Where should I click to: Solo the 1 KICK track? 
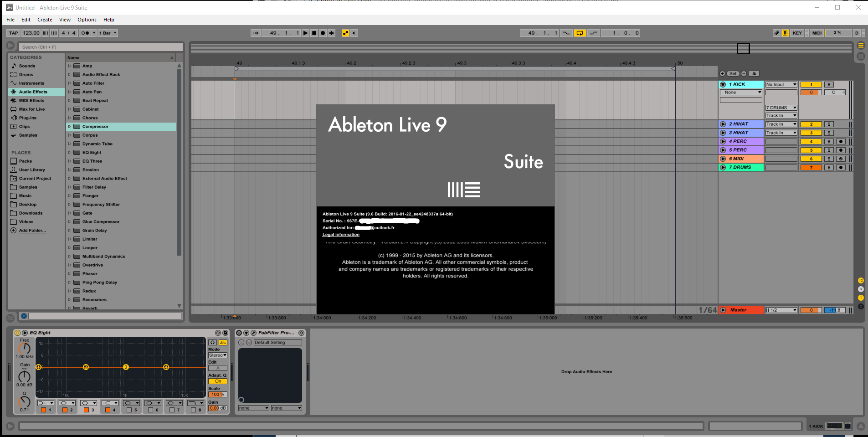coord(829,84)
